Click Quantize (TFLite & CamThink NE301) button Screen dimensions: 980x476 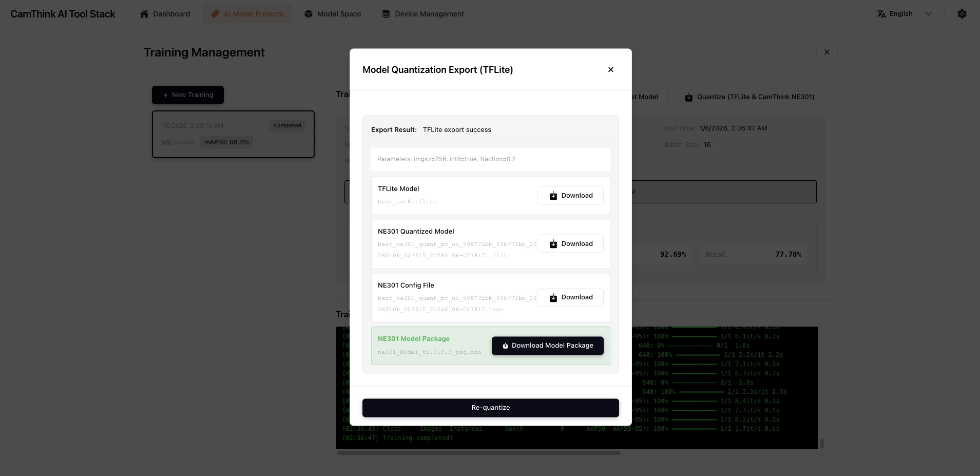point(749,97)
